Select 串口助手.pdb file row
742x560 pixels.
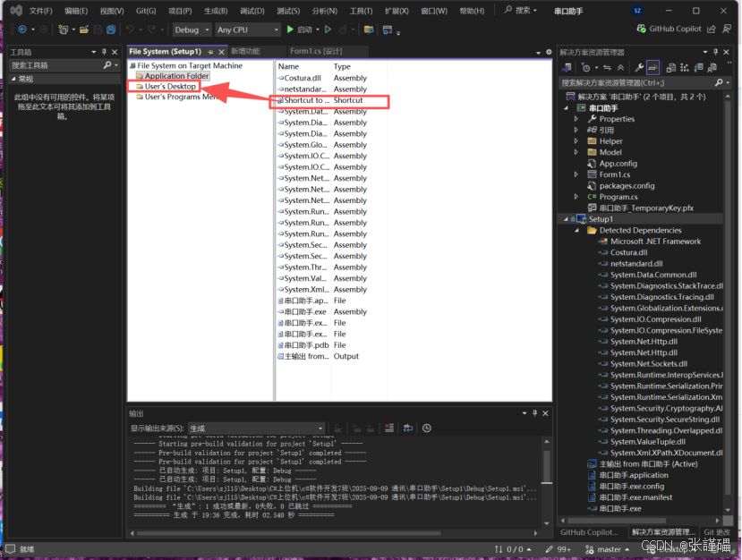331,345
